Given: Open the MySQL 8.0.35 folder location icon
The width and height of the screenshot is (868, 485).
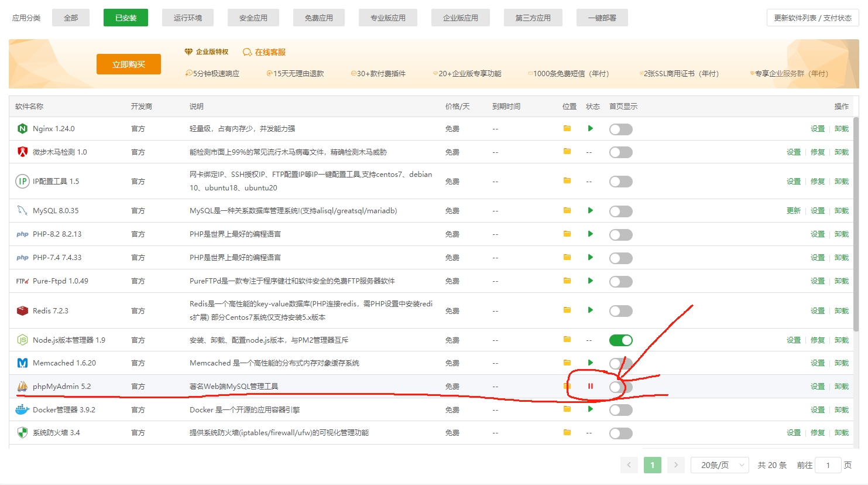Looking at the screenshot, I should point(567,210).
